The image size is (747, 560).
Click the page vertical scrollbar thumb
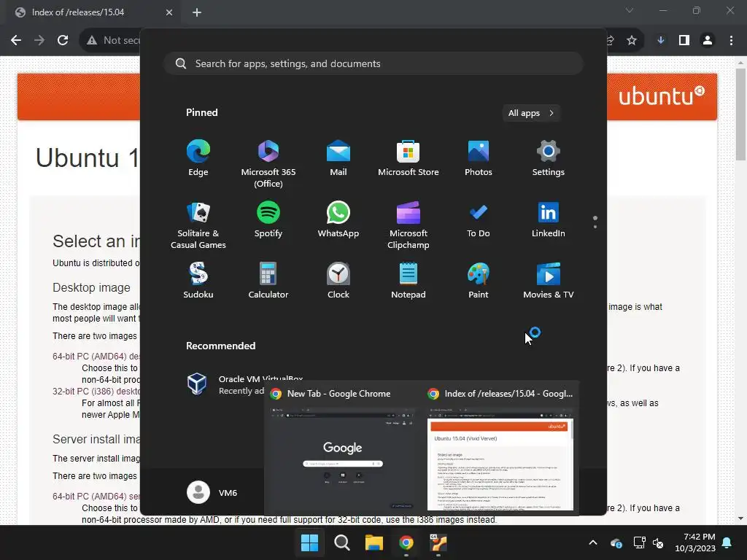740,114
